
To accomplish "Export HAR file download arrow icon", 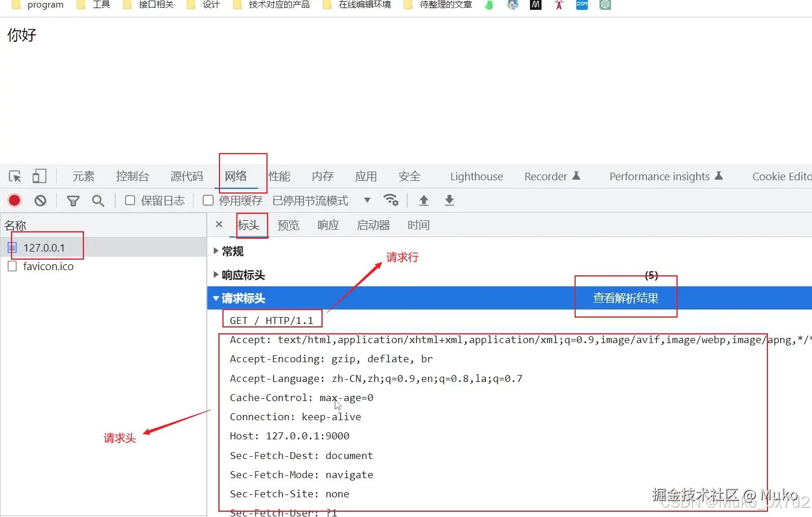I will point(449,200).
